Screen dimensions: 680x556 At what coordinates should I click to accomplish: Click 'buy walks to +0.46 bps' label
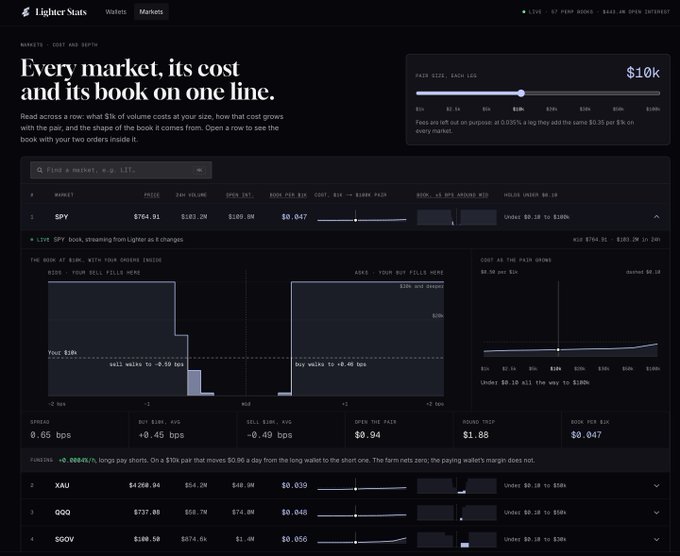pos(330,364)
